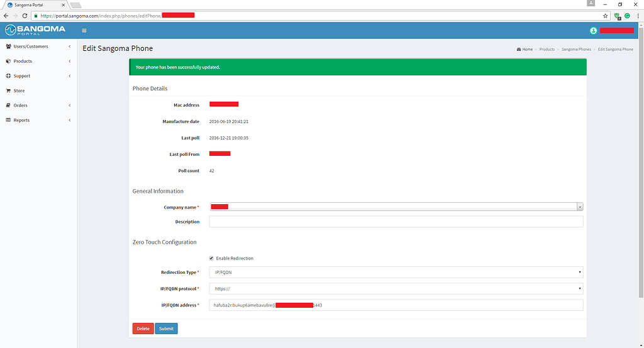The image size is (644, 348).
Task: Uncheck Enable Redirection checkbox
Action: [x=211, y=258]
